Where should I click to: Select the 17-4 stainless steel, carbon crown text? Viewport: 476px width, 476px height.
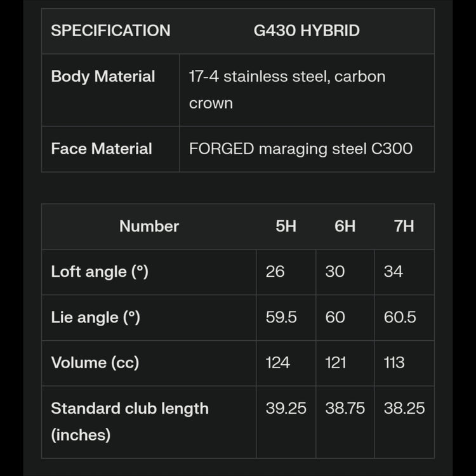point(287,89)
